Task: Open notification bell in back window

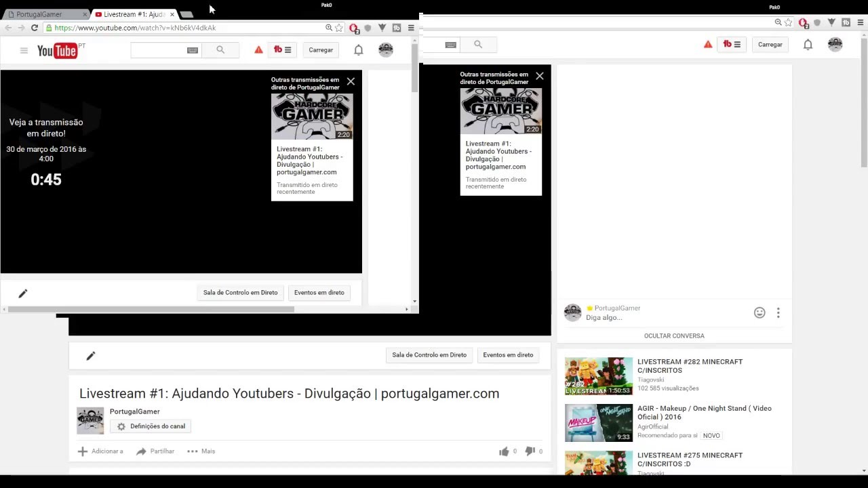Action: 808,44
